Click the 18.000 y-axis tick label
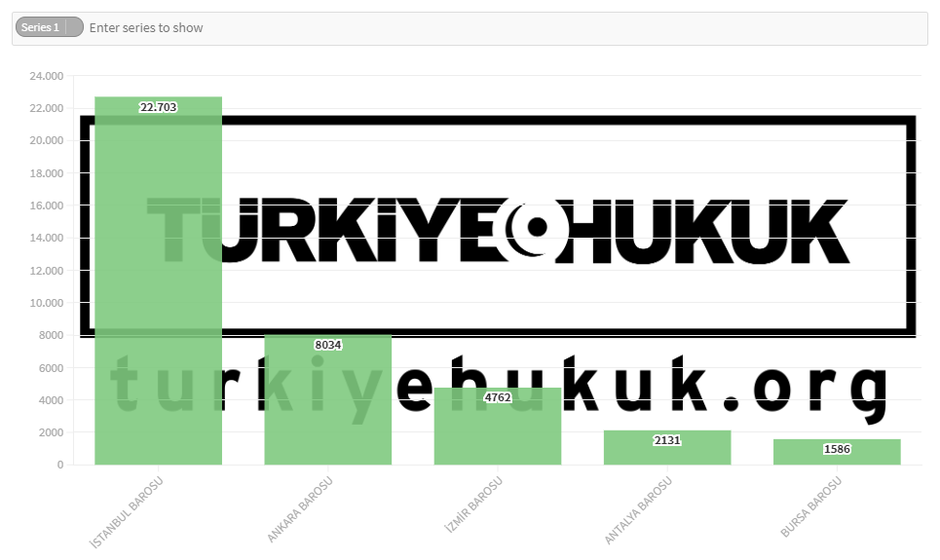The width and height of the screenshot is (940, 560). (46, 173)
